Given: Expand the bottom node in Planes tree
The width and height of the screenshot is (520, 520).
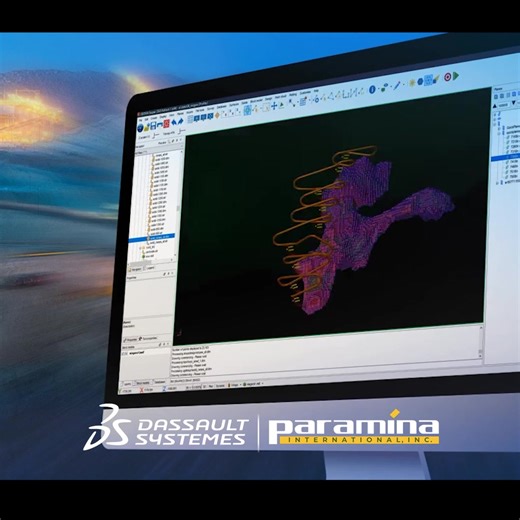Looking at the screenshot, I should (x=498, y=183).
